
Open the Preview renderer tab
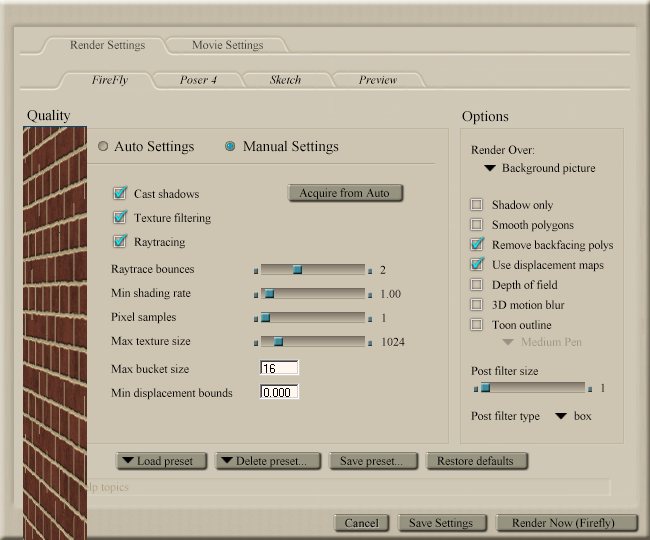click(377, 80)
